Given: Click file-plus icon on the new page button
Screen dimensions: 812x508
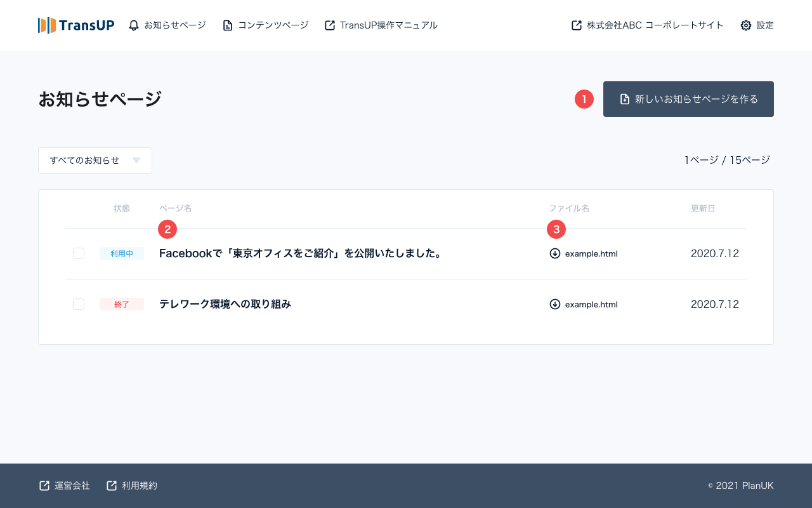Looking at the screenshot, I should click(625, 99).
